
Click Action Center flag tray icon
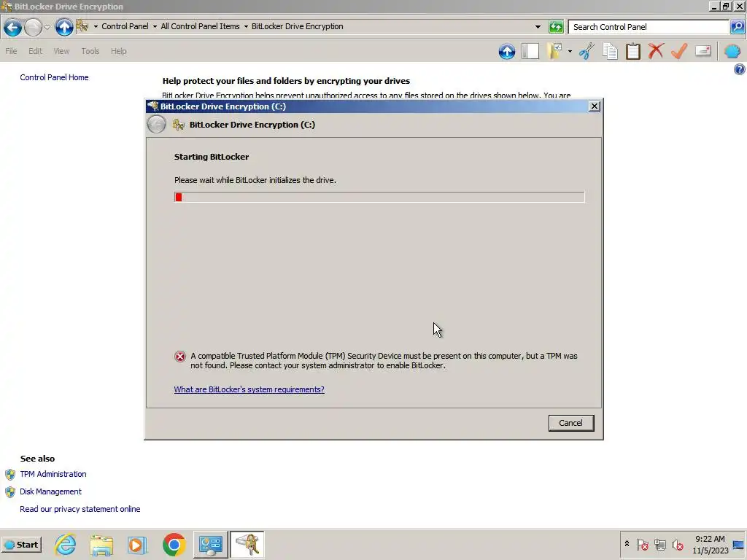click(x=642, y=544)
